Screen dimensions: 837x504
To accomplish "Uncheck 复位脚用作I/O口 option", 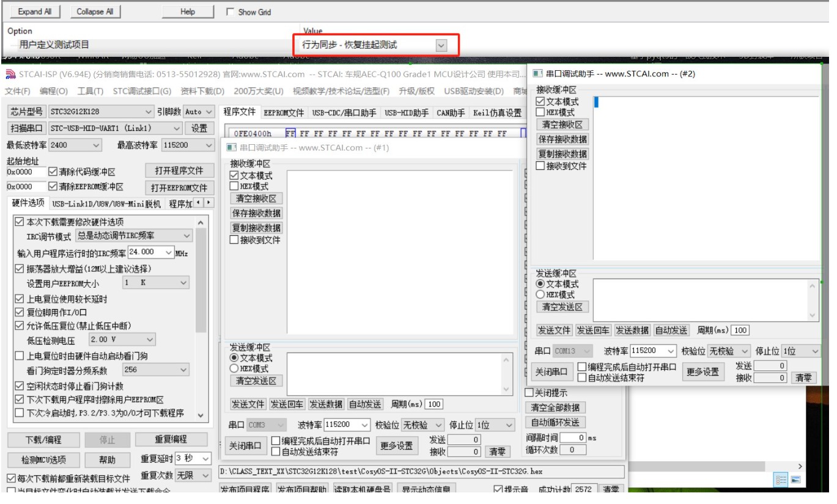I will point(20,313).
